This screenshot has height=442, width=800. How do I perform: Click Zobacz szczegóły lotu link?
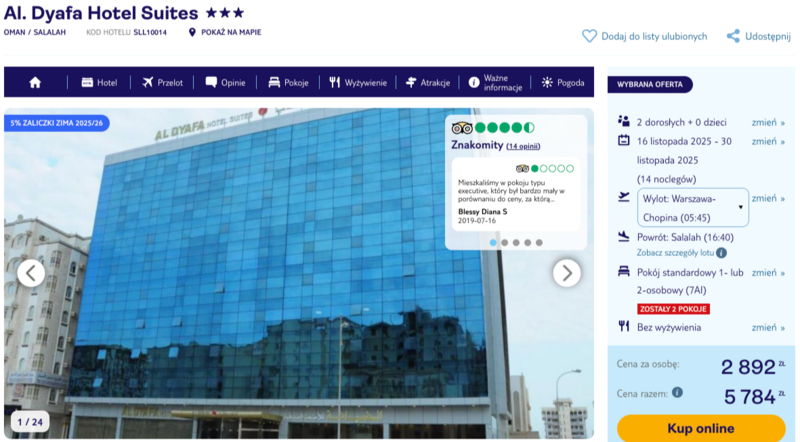[675, 253]
